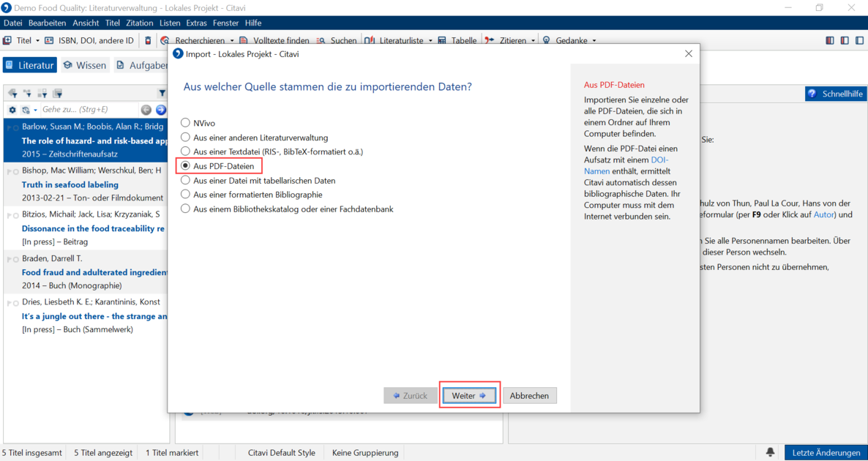Screen dimensions: 868x461
Task: Click the Letzte Änderungen button
Action: click(826, 453)
